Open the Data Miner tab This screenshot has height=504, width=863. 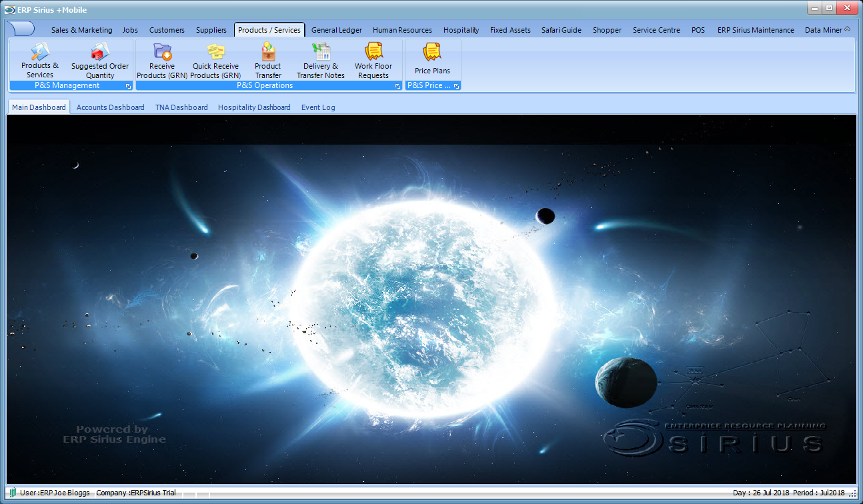click(x=823, y=30)
